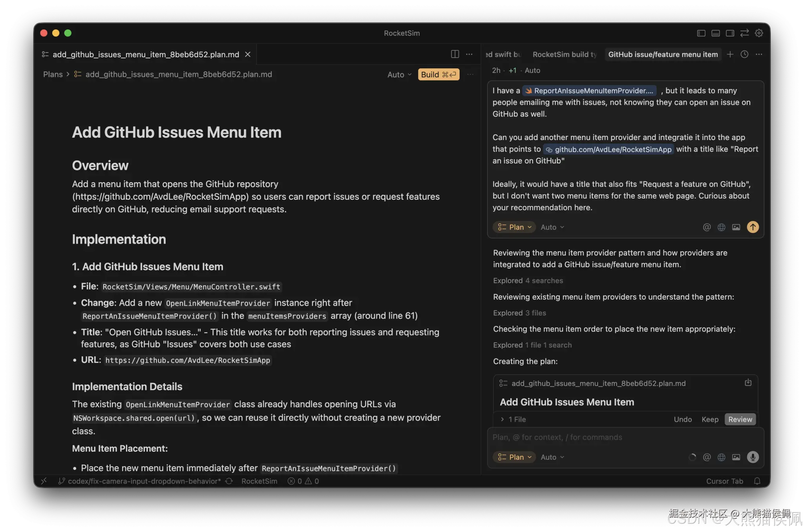Click the image attach icon in chat input
The height and width of the screenshot is (532, 804).
[736, 457]
